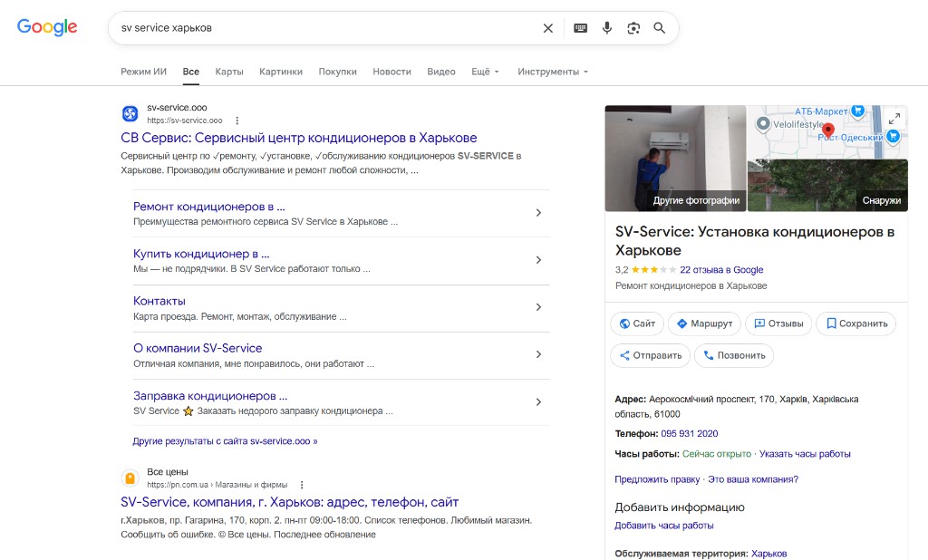This screenshot has height=560, width=928.
Task: Open search by image camera icon
Action: point(633,28)
